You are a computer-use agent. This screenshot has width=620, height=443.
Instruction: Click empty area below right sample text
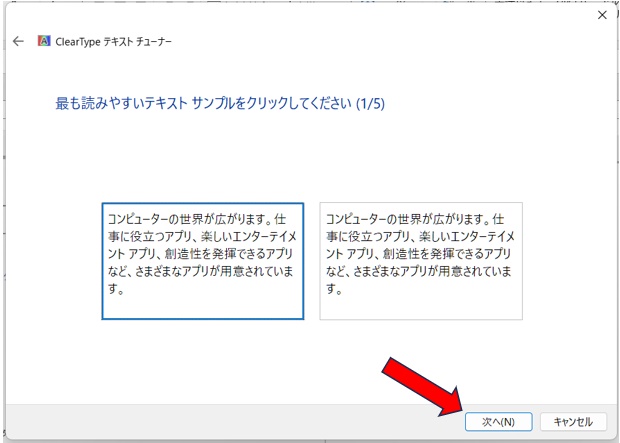pyautogui.click(x=420, y=306)
